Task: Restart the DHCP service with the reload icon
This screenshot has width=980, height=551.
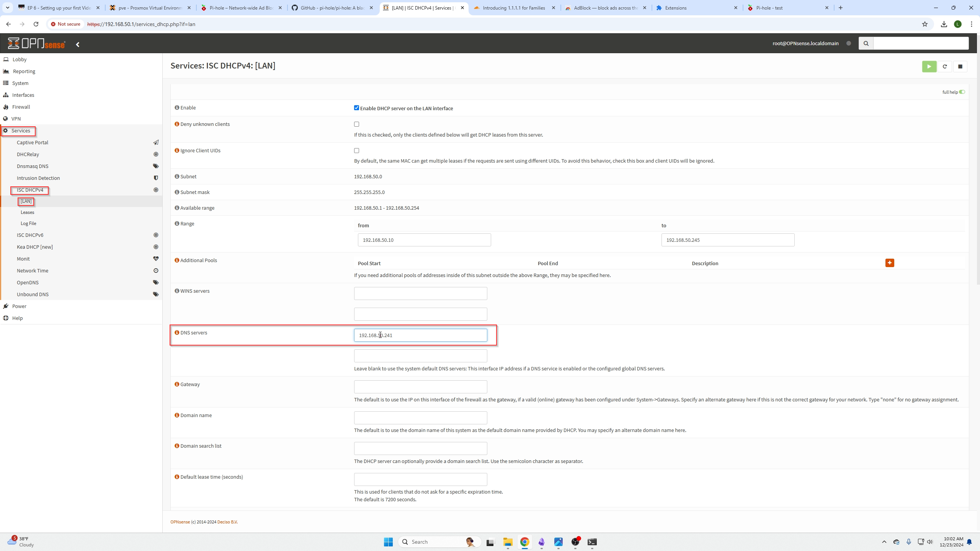Action: point(945,67)
